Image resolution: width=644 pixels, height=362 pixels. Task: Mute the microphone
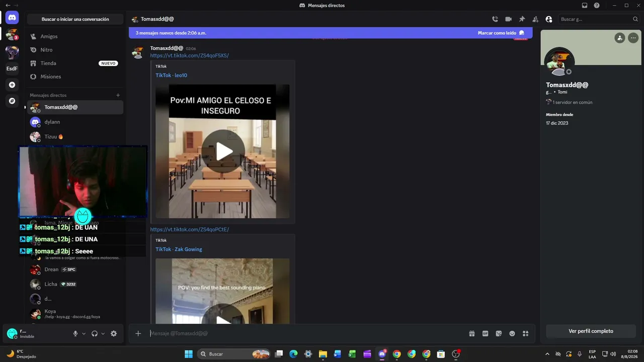[x=75, y=333]
